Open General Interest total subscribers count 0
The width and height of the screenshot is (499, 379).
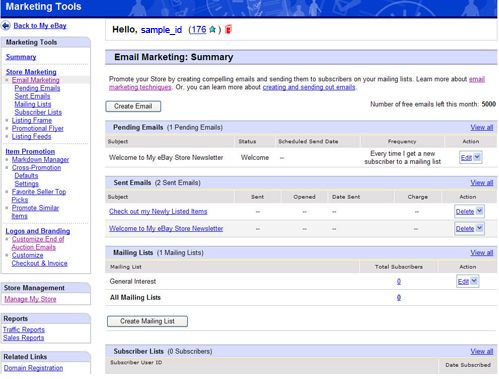[x=399, y=281]
